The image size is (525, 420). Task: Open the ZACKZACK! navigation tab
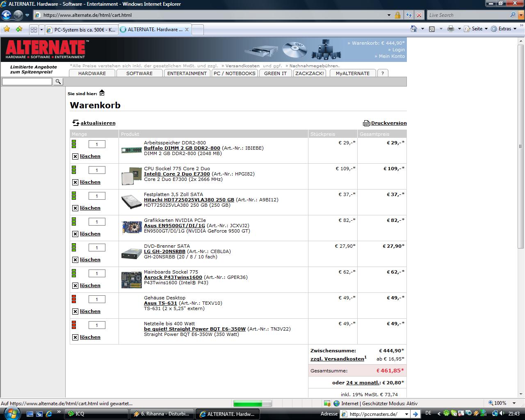point(310,73)
